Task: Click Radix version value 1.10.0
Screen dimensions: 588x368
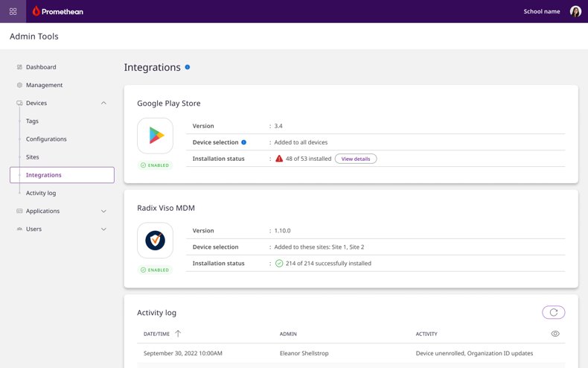Action: [x=282, y=231]
